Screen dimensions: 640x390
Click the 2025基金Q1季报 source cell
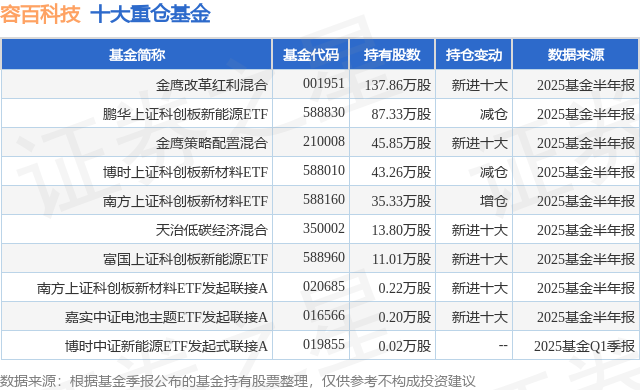(584, 346)
